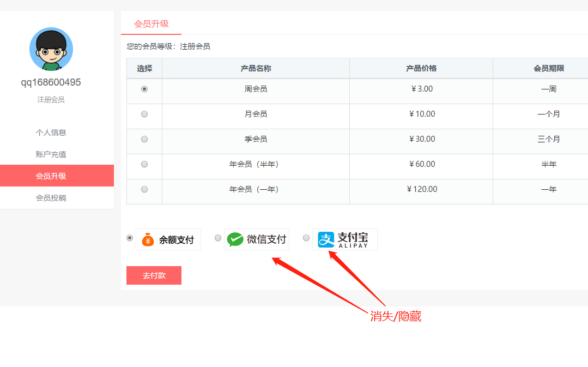588x367 pixels.
Task: Click the WeChat Pay green logo
Action: pos(235,239)
